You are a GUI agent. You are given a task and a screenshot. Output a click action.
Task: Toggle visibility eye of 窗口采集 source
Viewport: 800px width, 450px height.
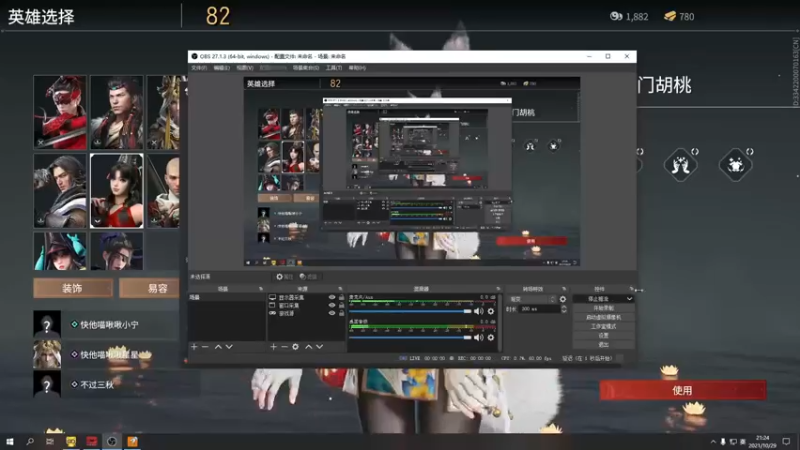(x=332, y=305)
